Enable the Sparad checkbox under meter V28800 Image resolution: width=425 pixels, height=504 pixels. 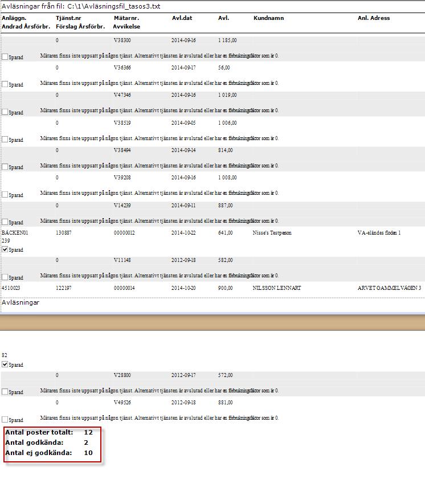[x=5, y=391]
